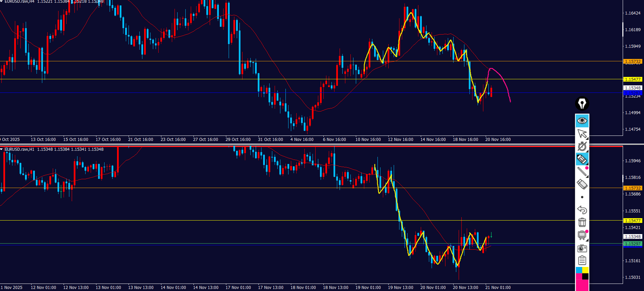Toggle the highlighted marker pen tool
The width and height of the screenshot is (644, 291).
[x=582, y=159]
